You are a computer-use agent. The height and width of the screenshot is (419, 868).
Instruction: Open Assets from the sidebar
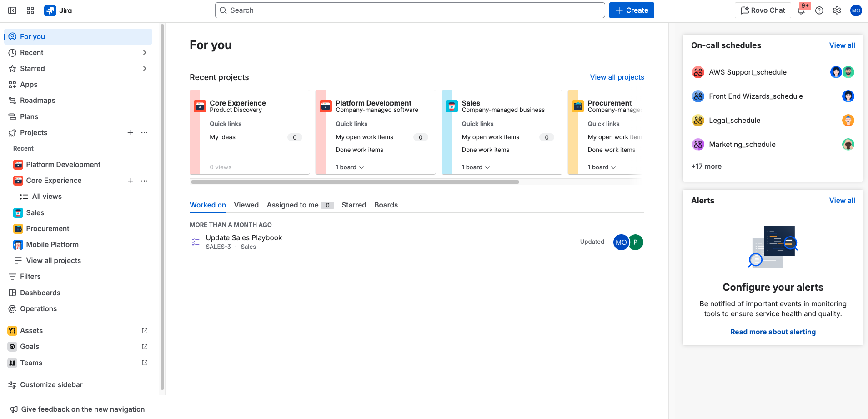point(31,331)
